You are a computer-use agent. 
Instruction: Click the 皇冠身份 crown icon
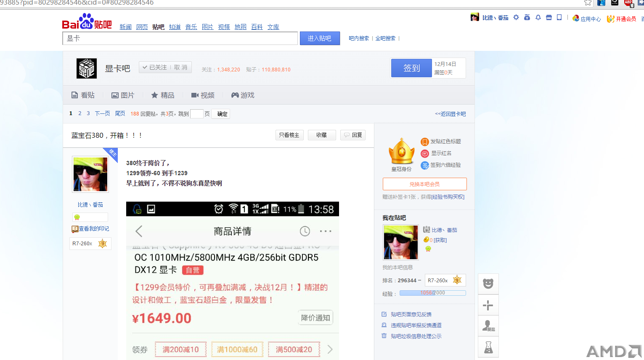tap(402, 152)
